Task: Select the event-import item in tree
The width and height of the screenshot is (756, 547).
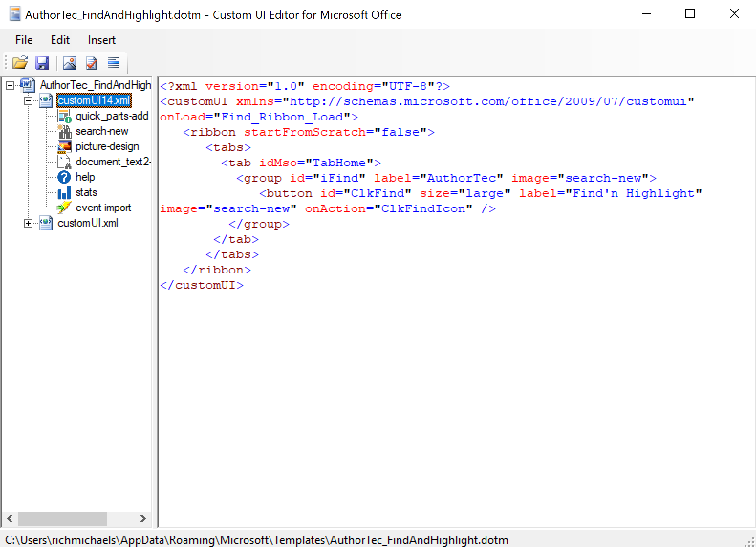Action: click(103, 208)
